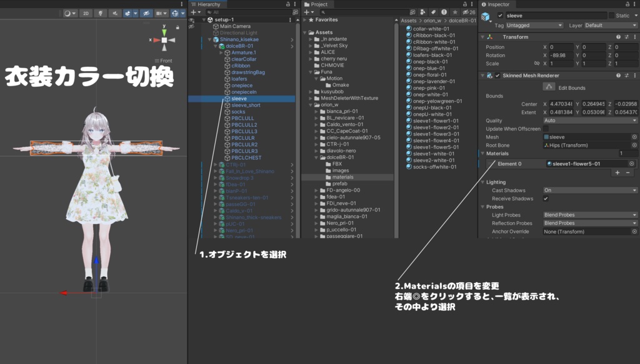Viewport: 640px width, 364px height.
Task: Click orion_w in the Project breadcrumb
Action: click(x=432, y=21)
